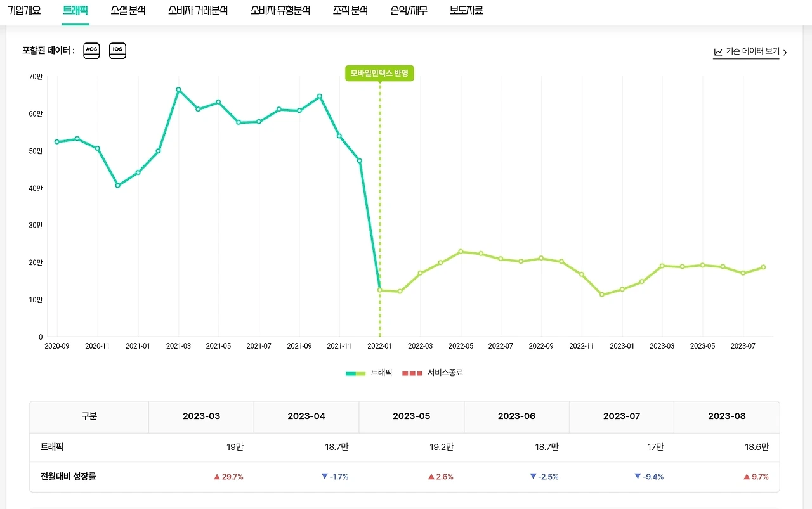Viewport: 812px width, 509px height.
Task: Click the 2023-07 x-axis label
Action: [743, 346]
